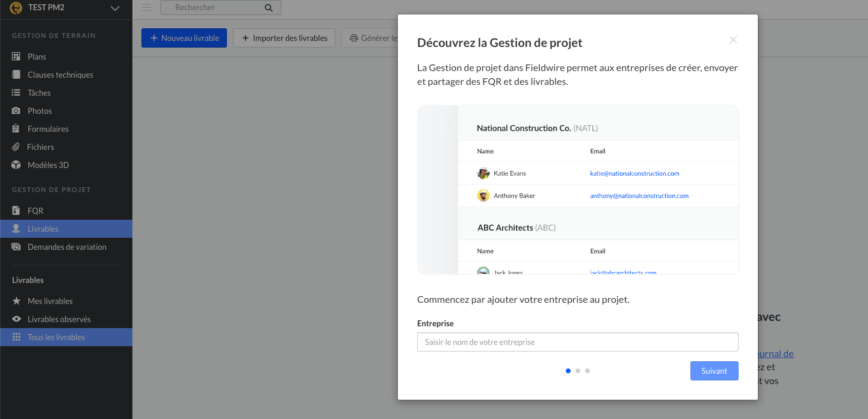
Task: Select Livrables under Gestion de projet
Action: click(66, 229)
